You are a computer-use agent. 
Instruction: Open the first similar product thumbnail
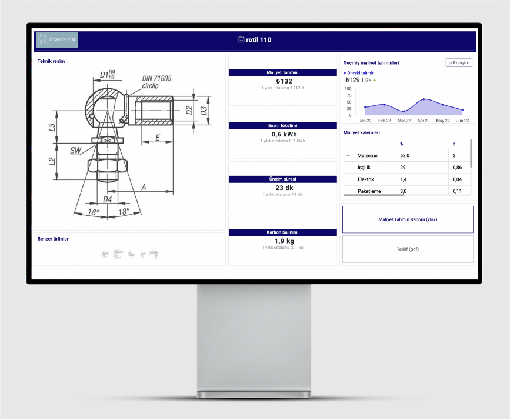coord(105,254)
